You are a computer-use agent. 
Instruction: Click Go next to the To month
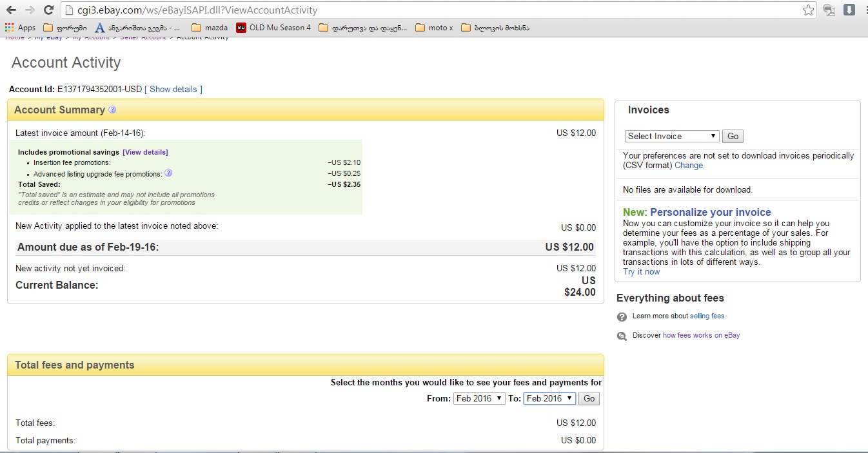click(x=589, y=398)
